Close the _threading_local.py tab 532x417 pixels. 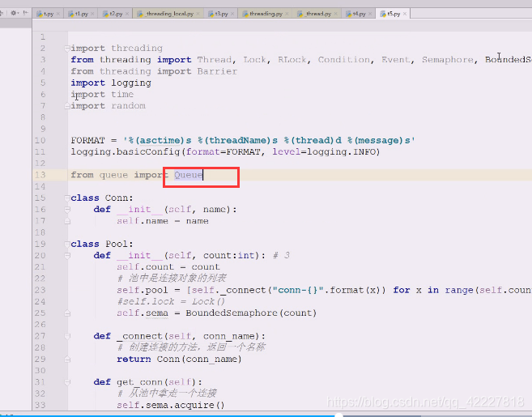click(x=198, y=14)
